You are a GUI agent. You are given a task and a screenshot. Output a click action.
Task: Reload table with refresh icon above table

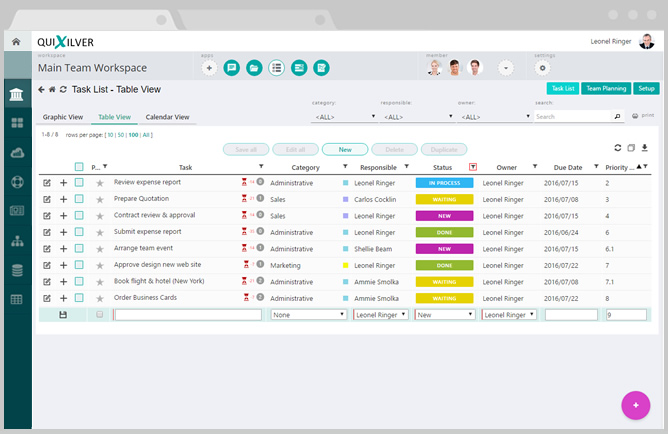tap(618, 148)
